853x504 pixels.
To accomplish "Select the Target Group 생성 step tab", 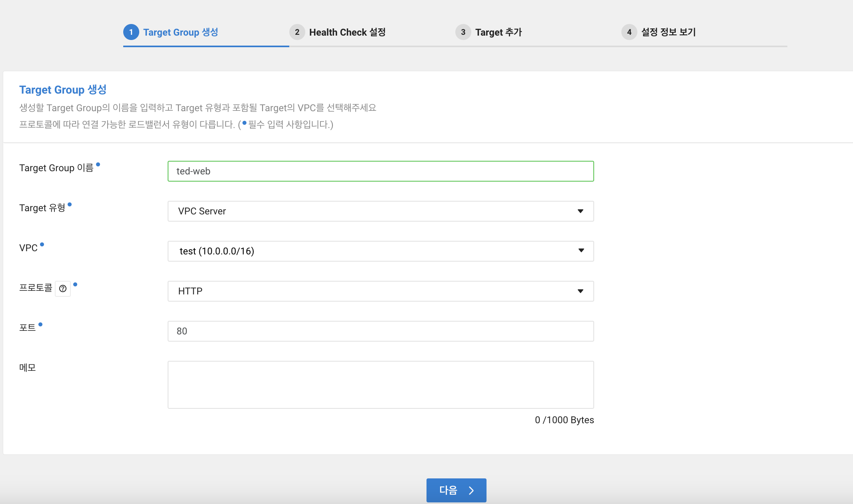I will tap(180, 32).
